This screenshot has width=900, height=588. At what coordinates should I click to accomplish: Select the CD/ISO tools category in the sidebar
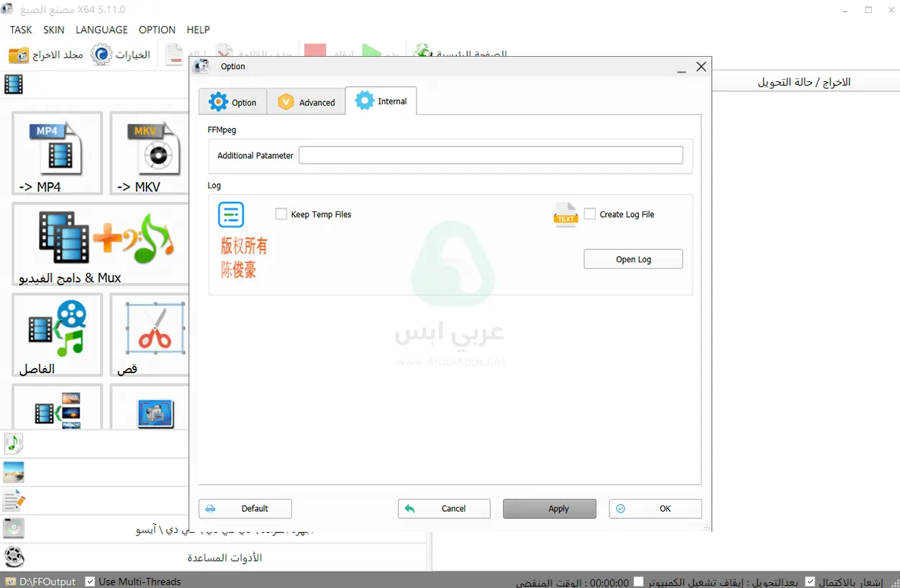coord(13,528)
